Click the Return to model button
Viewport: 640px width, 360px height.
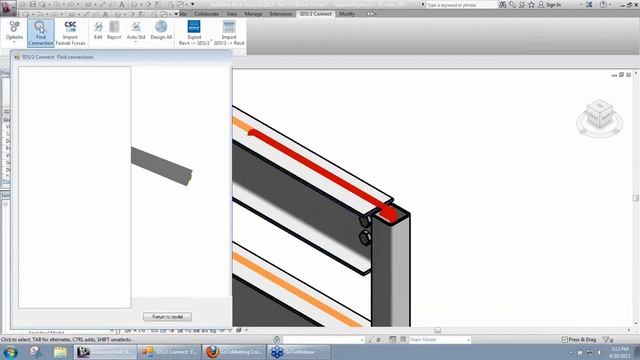[x=167, y=317]
